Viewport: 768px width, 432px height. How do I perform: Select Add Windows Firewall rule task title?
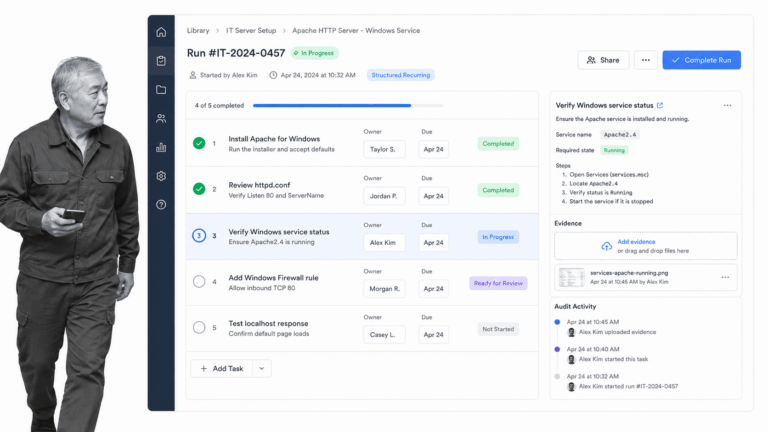273,278
